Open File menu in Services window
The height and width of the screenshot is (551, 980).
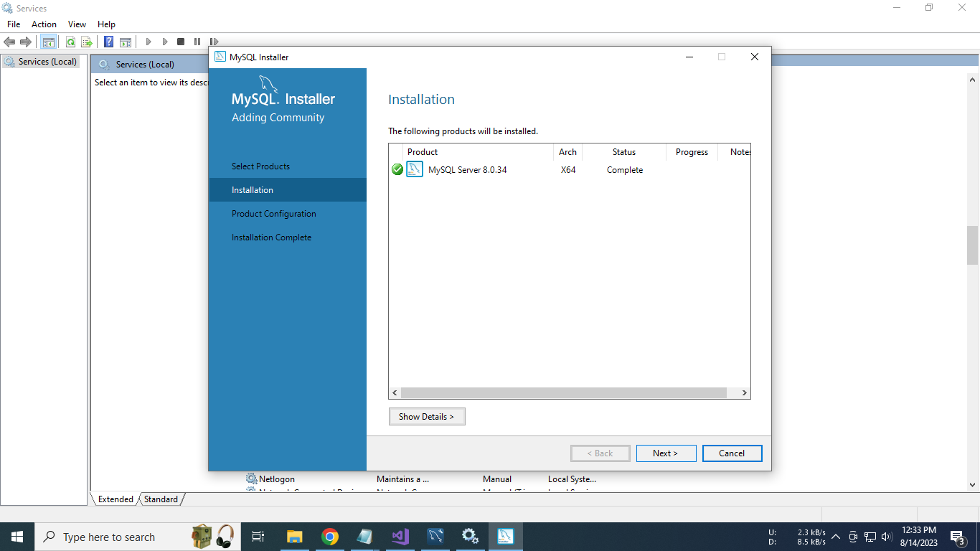point(14,24)
